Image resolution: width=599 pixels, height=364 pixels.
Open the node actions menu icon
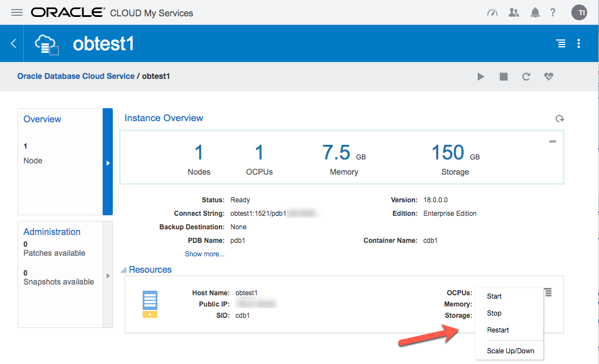(x=548, y=292)
